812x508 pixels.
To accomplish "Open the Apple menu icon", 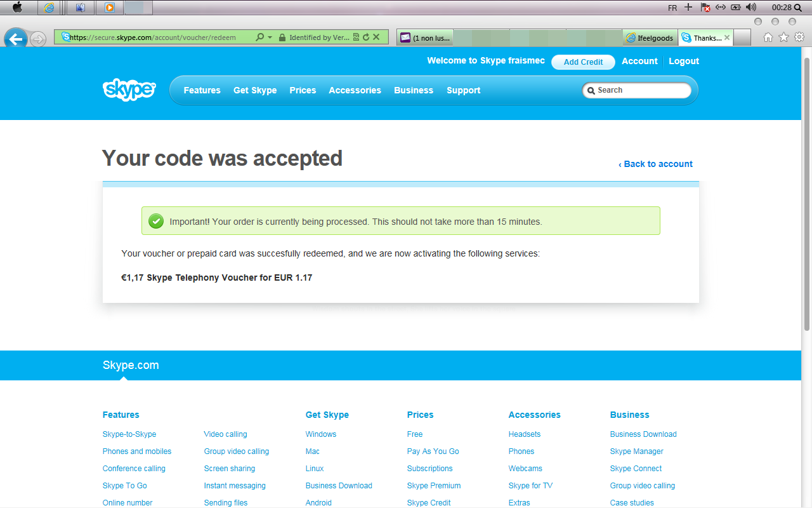I will (17, 8).
